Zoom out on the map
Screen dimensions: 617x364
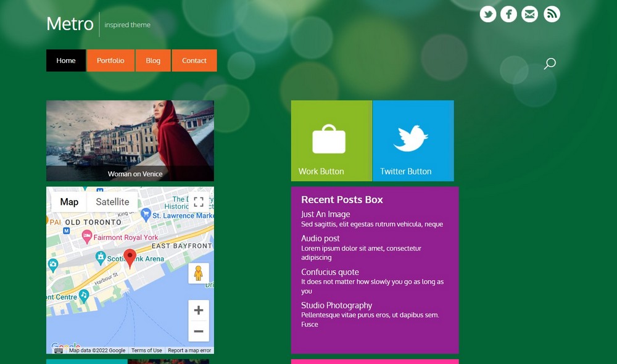click(x=198, y=331)
